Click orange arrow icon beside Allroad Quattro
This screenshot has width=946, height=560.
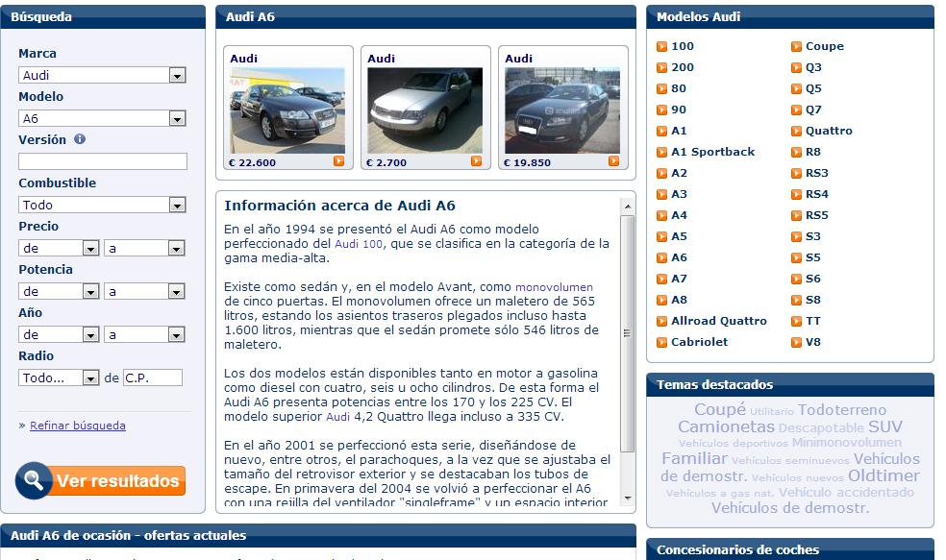tap(662, 321)
